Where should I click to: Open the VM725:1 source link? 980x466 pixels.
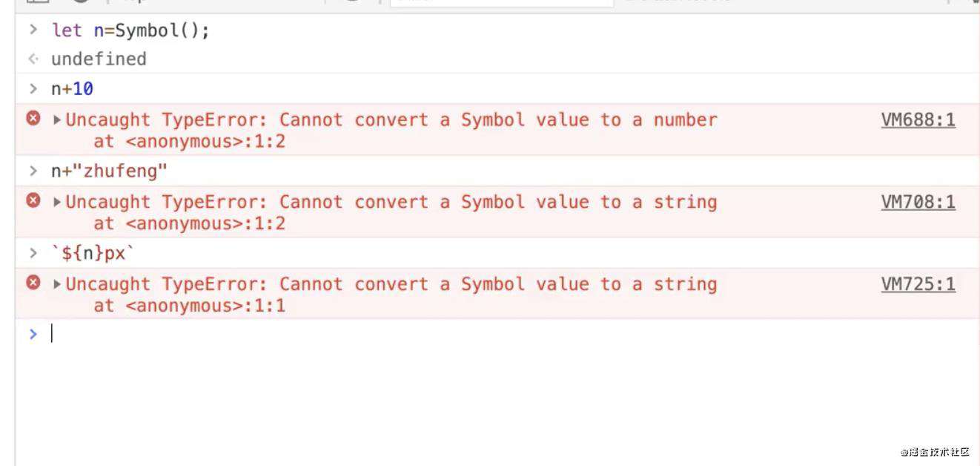pos(918,284)
